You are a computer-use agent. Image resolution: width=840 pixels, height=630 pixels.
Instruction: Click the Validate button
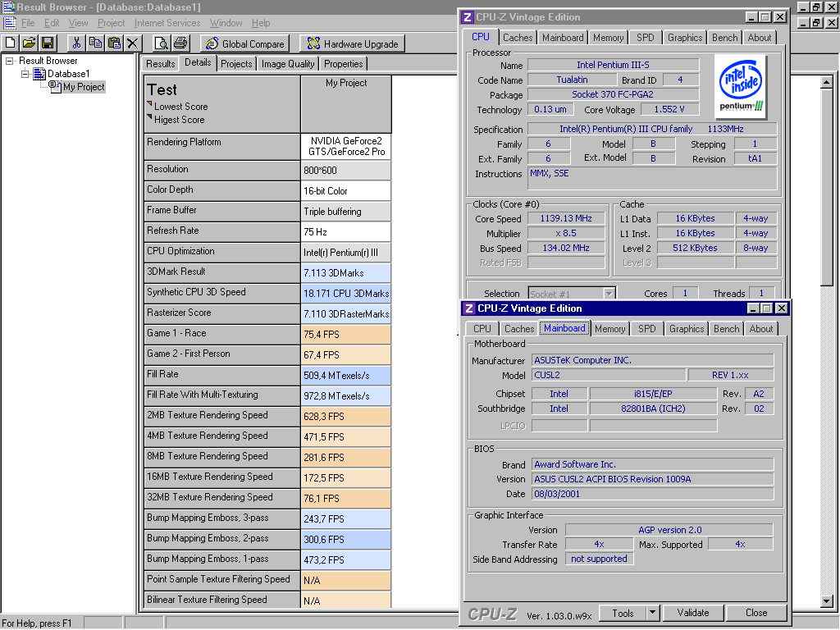pyautogui.click(x=692, y=612)
